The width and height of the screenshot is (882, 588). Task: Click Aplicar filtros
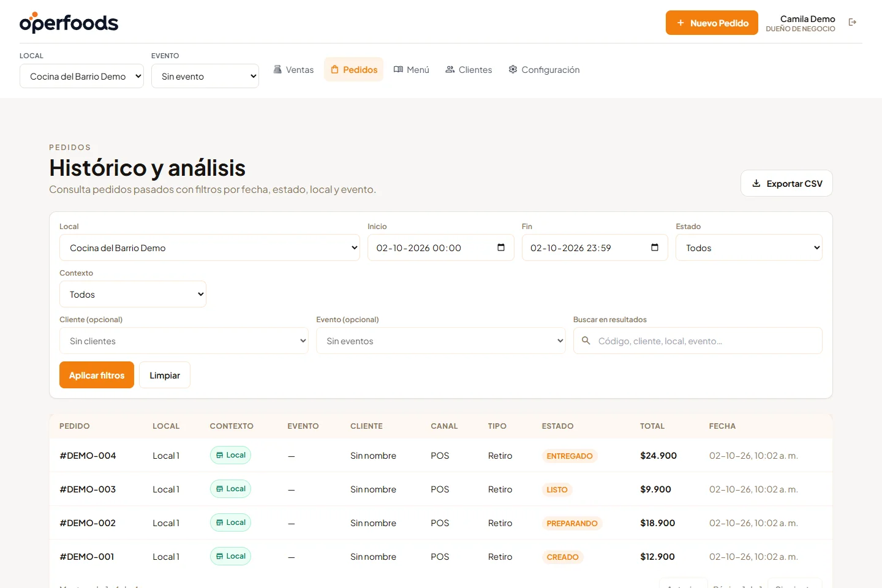coord(97,375)
